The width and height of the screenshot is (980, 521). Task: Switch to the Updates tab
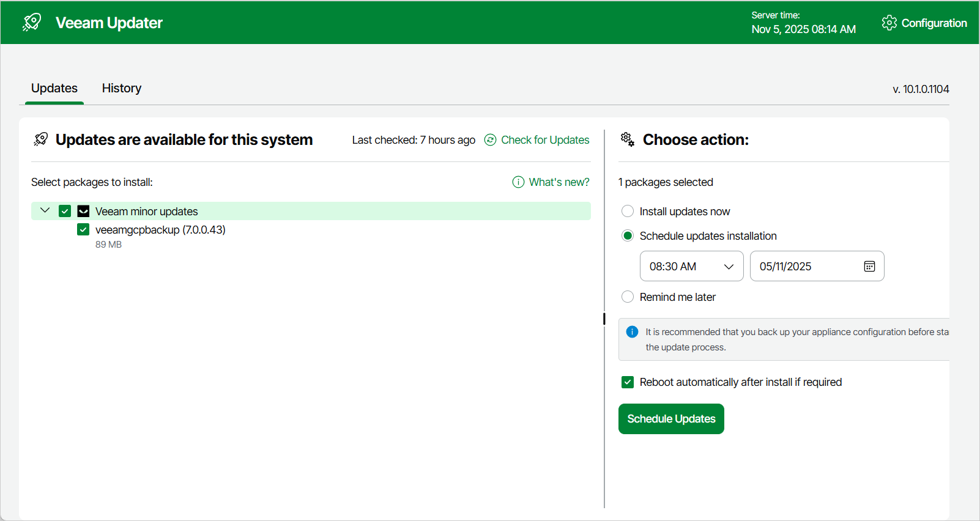point(54,88)
